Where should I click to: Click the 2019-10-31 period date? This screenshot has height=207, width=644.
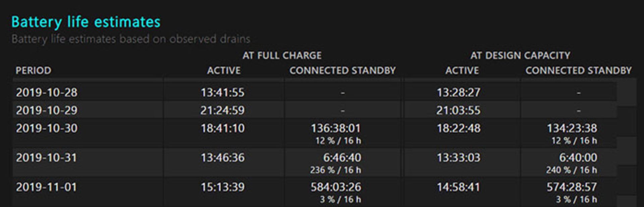pyautogui.click(x=47, y=158)
